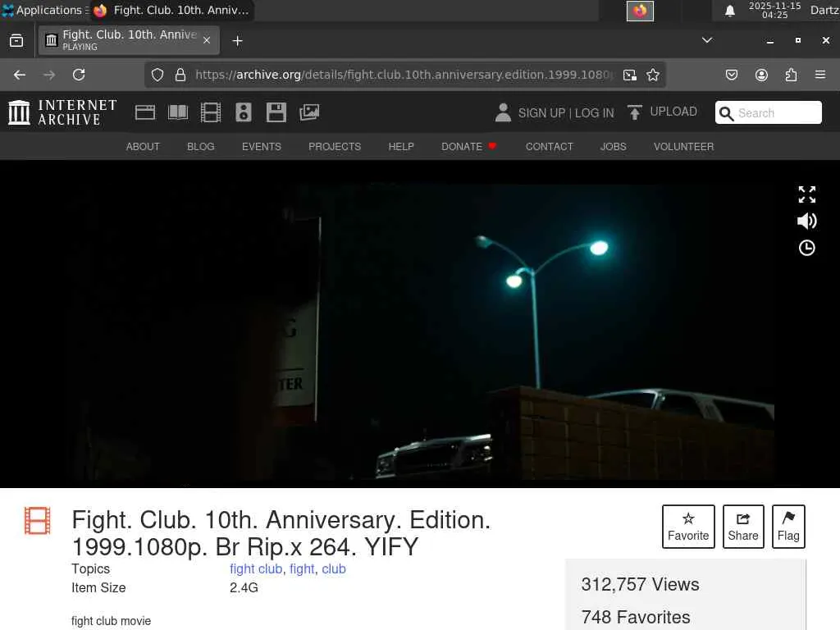The width and height of the screenshot is (840, 630).
Task: Open the ABOUT menu item
Action: (143, 147)
